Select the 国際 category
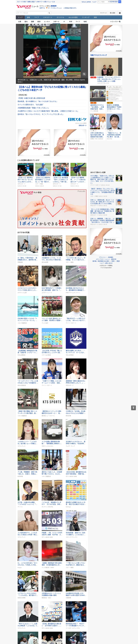Screen dimensions: 138x644 pyautogui.click(x=32, y=21)
